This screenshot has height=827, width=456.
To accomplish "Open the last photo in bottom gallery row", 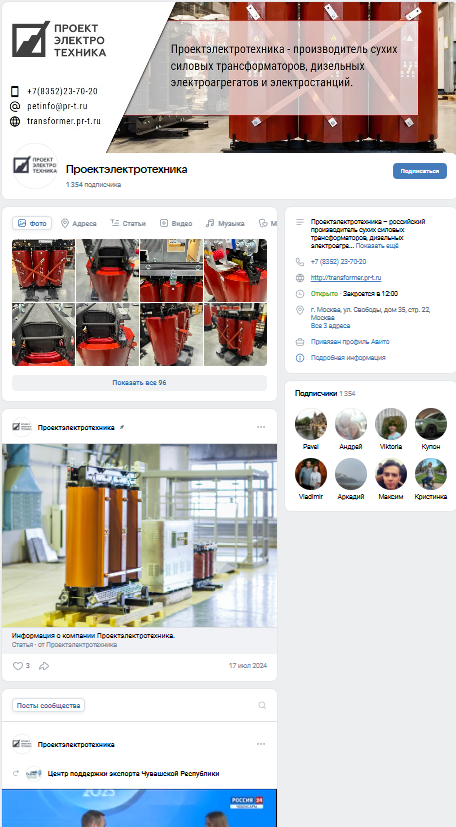I will [x=235, y=334].
